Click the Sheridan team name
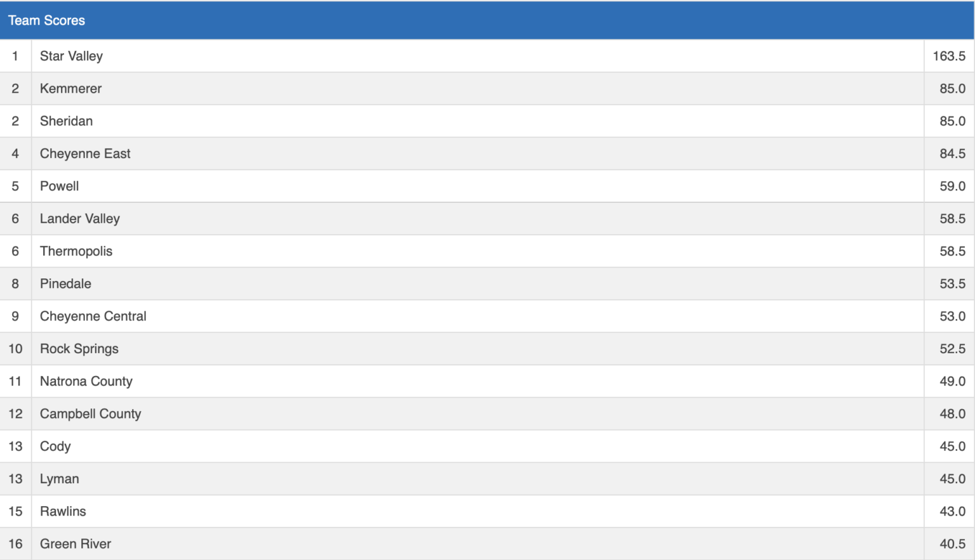 click(66, 121)
